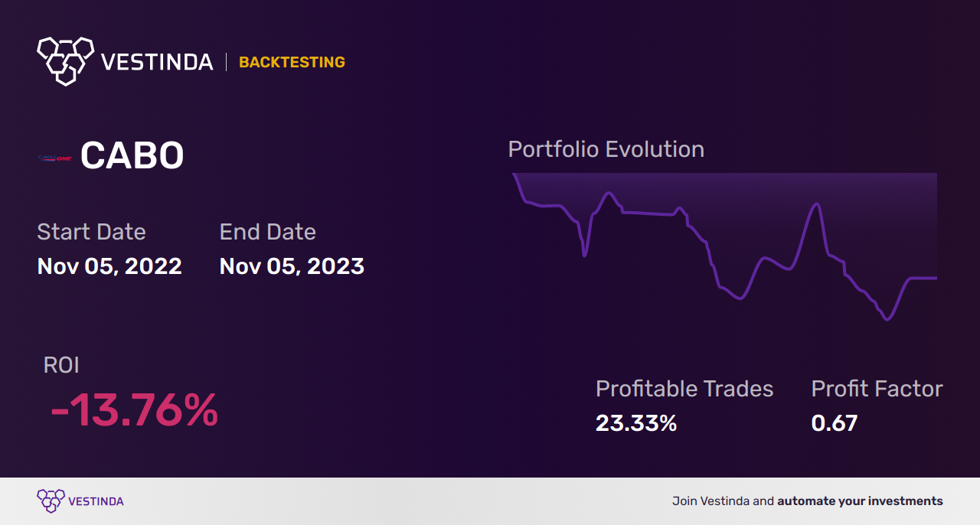
Task: Select the 23.33% profitable trades value
Action: point(636,423)
